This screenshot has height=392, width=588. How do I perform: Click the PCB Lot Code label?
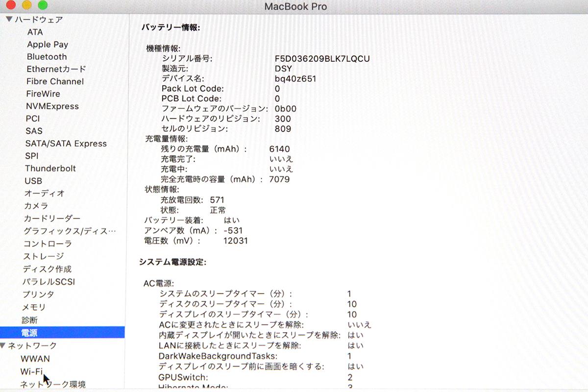pos(193,98)
